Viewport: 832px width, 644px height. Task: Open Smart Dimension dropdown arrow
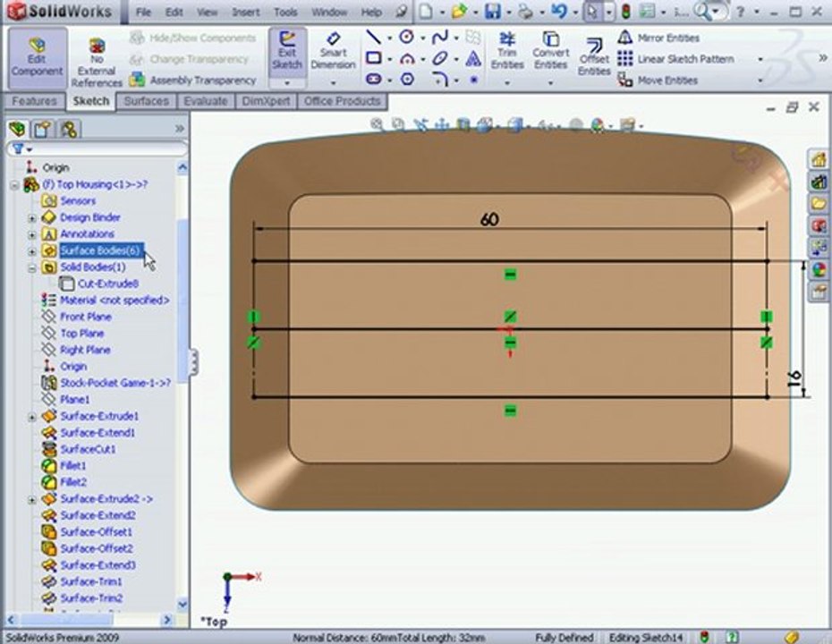tap(333, 83)
